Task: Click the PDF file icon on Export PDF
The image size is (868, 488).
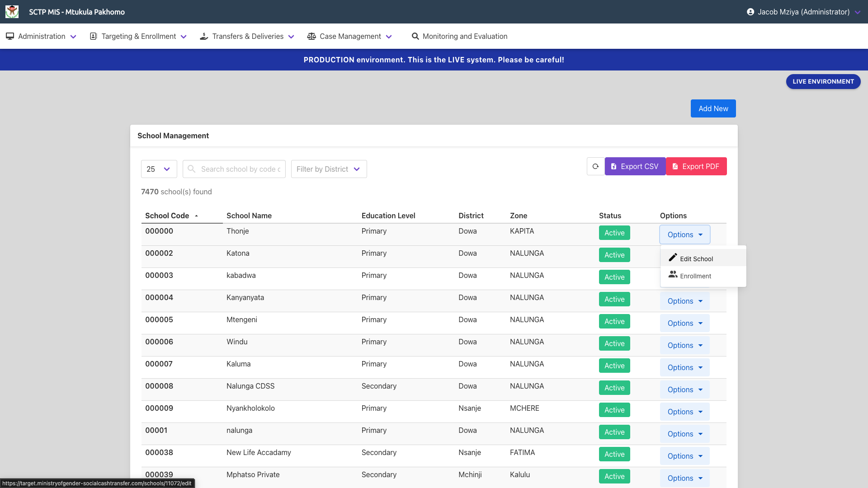Action: pyautogui.click(x=675, y=166)
